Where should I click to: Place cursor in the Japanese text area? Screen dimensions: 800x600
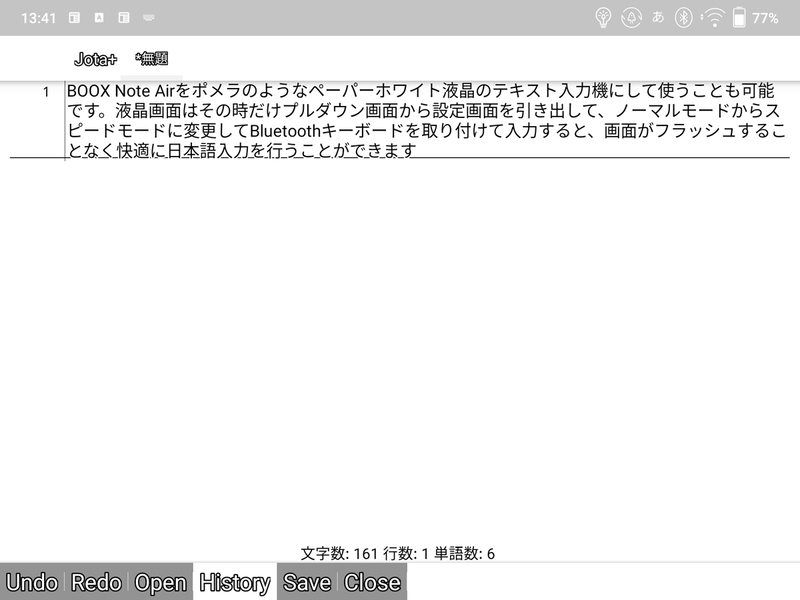pos(426,120)
